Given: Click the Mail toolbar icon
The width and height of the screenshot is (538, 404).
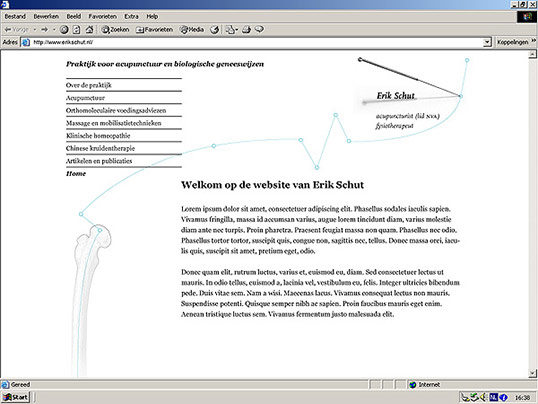Looking at the screenshot, I should click(x=230, y=30).
